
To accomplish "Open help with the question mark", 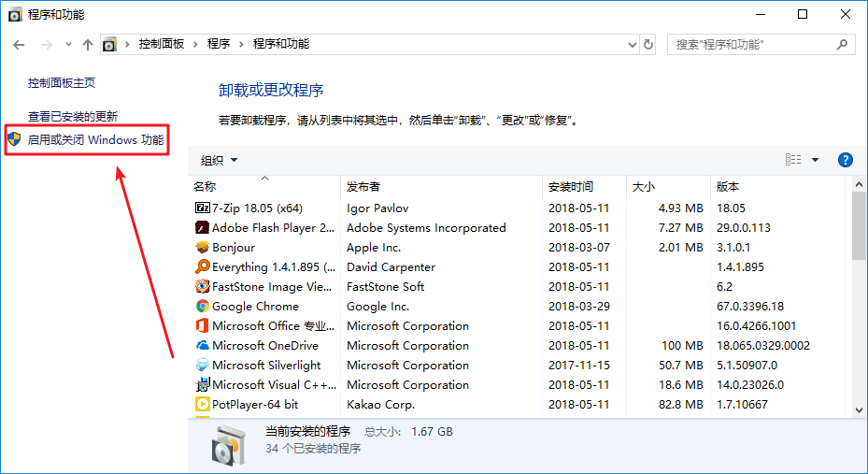I will click(846, 160).
